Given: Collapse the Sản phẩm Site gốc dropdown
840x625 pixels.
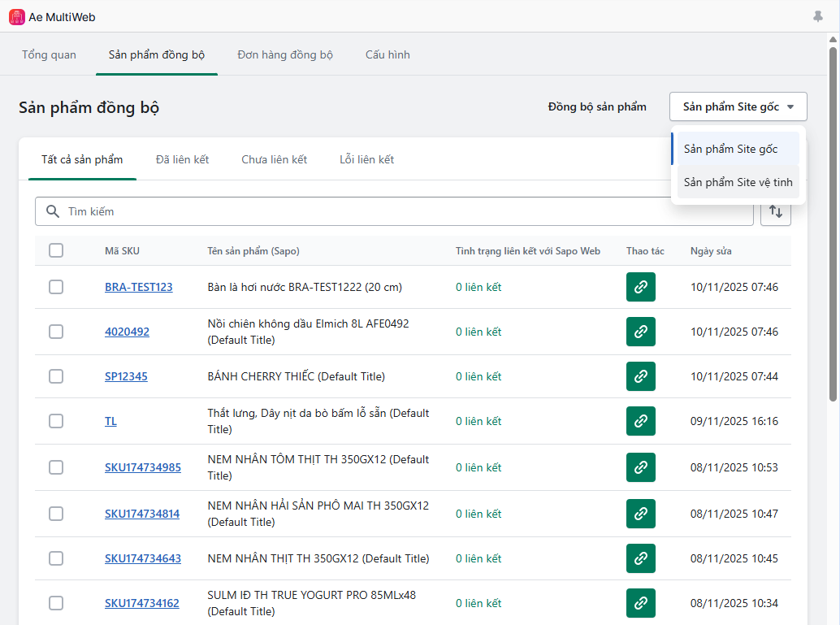Looking at the screenshot, I should (x=738, y=106).
